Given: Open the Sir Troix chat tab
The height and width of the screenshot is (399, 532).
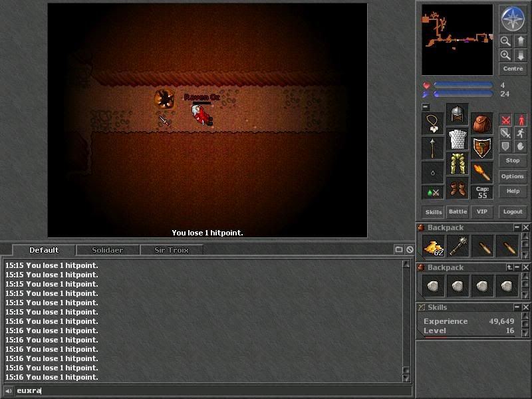Looking at the screenshot, I should coord(172,251).
